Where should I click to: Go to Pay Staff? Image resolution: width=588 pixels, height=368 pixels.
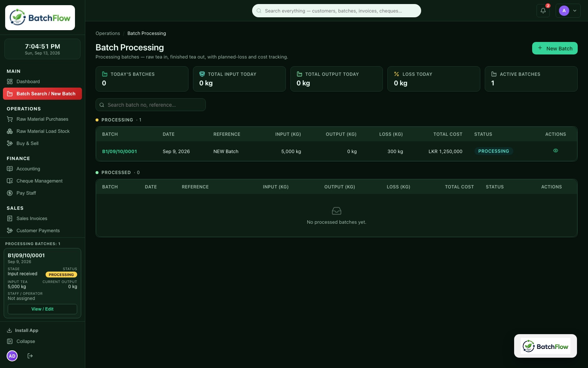pos(42,193)
